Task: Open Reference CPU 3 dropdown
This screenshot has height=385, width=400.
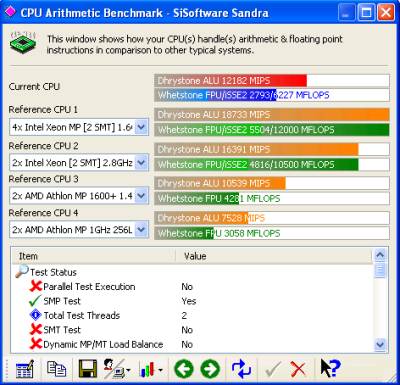Action: (142, 196)
